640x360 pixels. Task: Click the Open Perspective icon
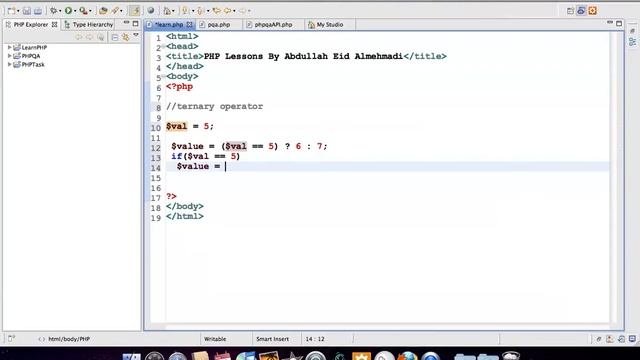pyautogui.click(x=571, y=11)
